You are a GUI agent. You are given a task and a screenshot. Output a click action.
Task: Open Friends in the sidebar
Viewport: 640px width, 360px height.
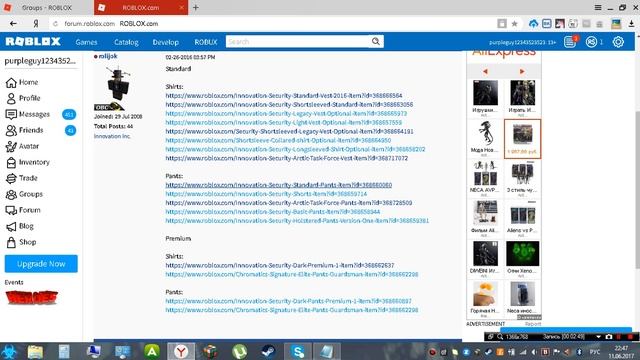24,130
